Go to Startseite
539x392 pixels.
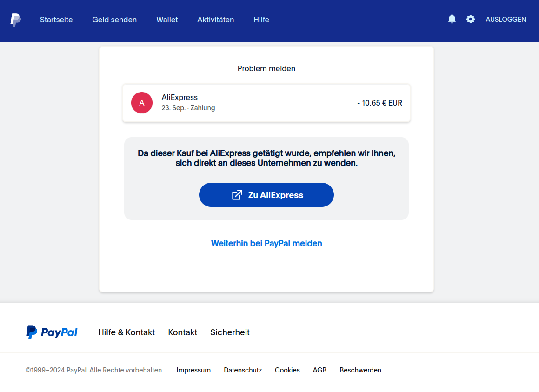click(x=56, y=20)
